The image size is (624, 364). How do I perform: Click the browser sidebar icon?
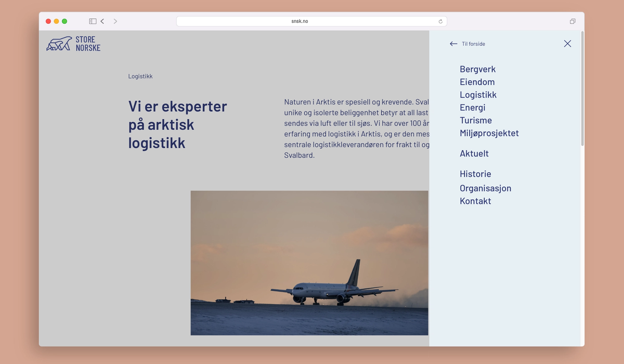tap(92, 21)
